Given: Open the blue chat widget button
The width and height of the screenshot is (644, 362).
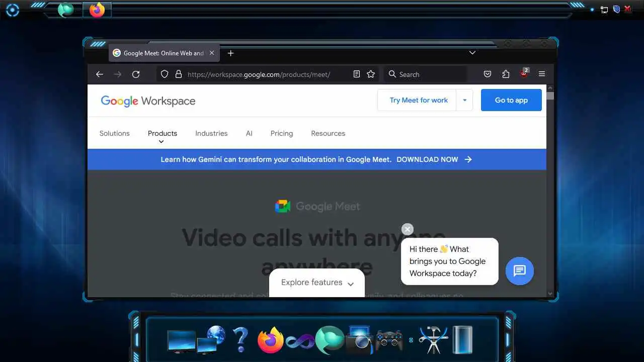Looking at the screenshot, I should click(519, 271).
